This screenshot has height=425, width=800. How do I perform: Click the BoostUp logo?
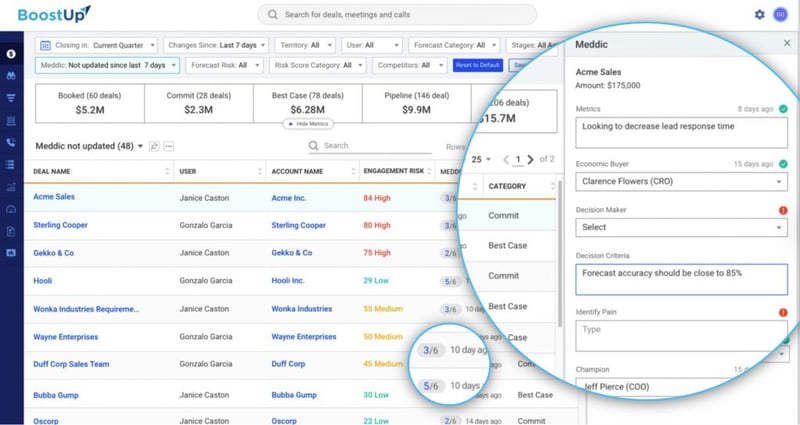click(54, 14)
